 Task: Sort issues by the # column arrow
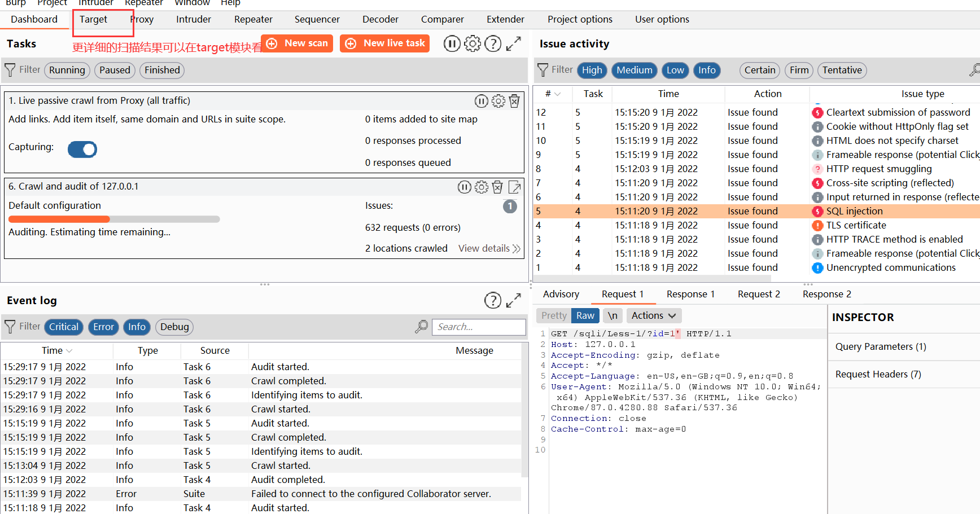[x=558, y=94]
